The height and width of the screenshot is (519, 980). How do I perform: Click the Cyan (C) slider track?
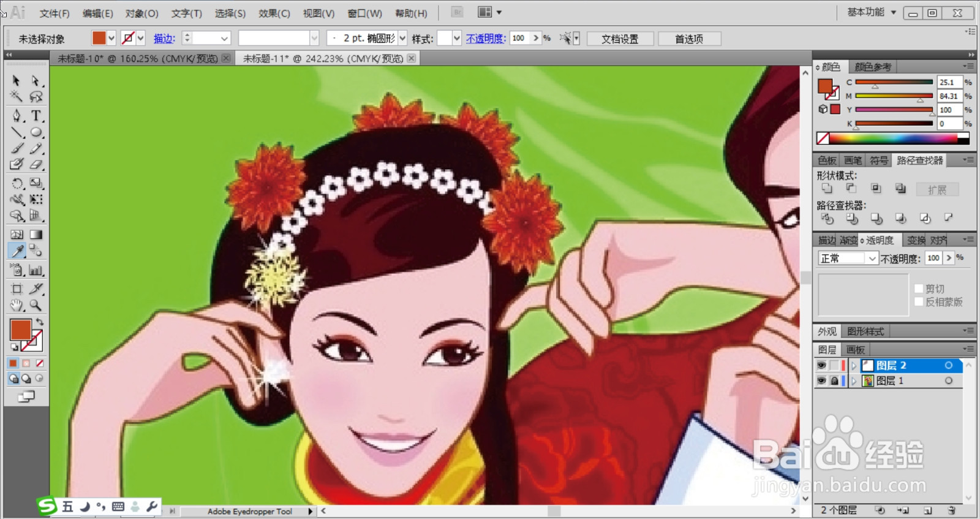tap(894, 82)
